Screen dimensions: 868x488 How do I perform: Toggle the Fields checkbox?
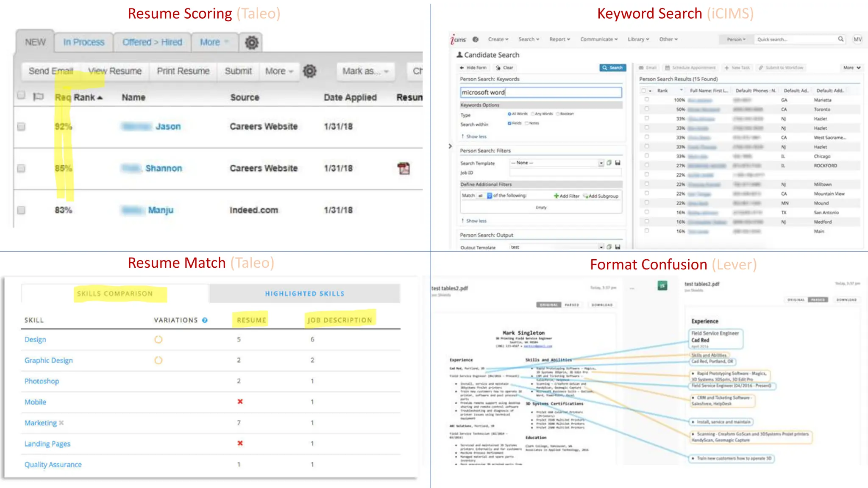[x=509, y=123]
